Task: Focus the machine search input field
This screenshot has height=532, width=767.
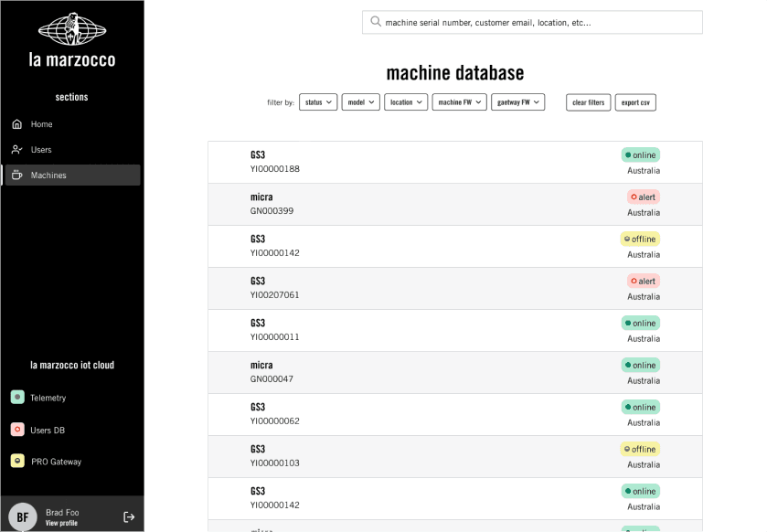Action: (x=532, y=23)
